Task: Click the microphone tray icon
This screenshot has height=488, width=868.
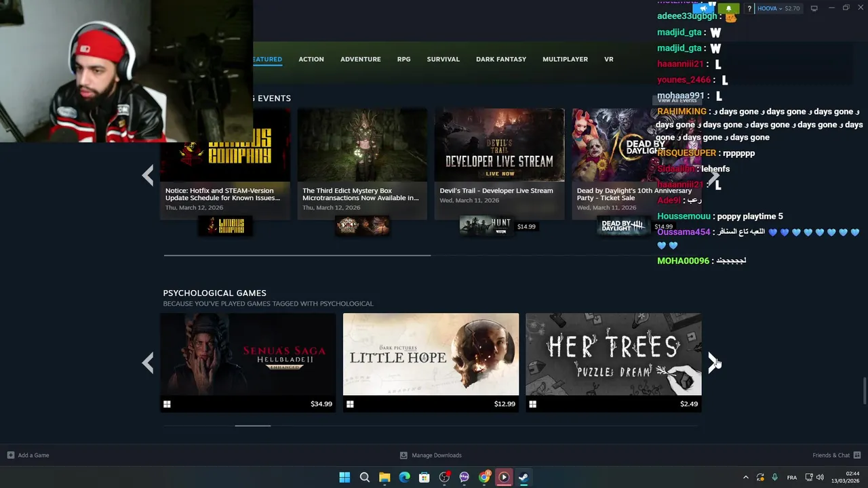Action: tap(774, 477)
